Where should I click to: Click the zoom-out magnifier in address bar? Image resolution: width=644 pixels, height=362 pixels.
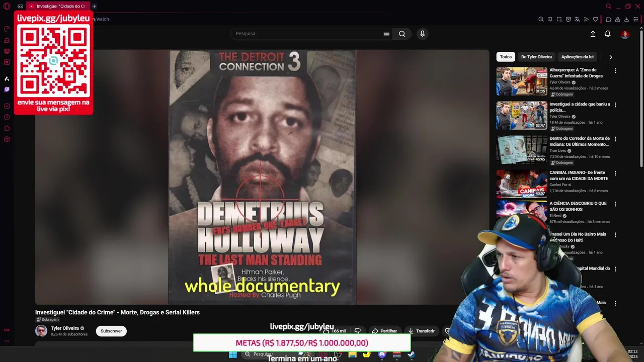pos(541,19)
